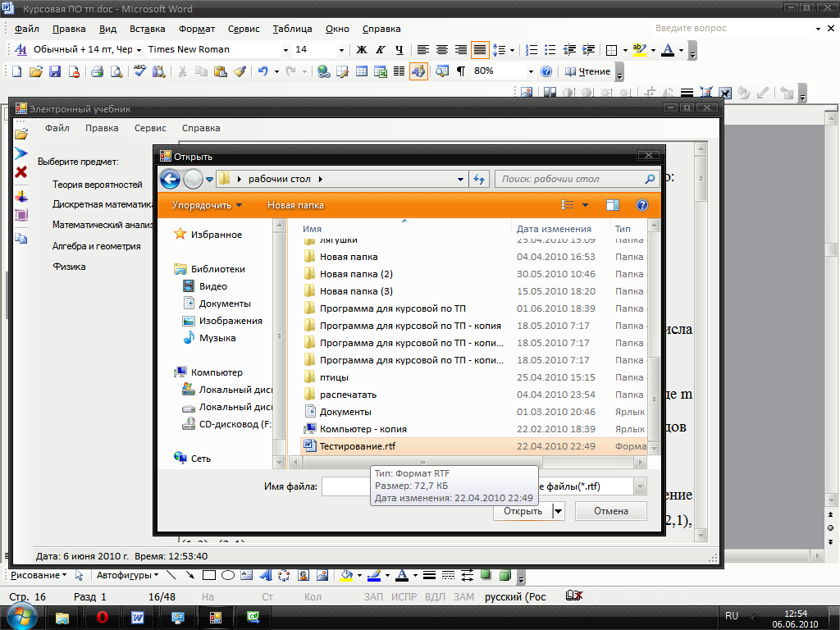840x630 pixels.
Task: Click the Save diskette icon in Word
Action: (55, 71)
